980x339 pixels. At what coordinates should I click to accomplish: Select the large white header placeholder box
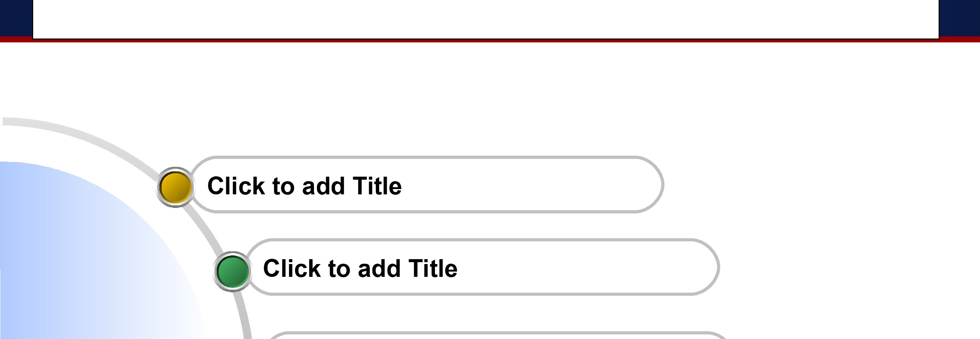coord(486,19)
